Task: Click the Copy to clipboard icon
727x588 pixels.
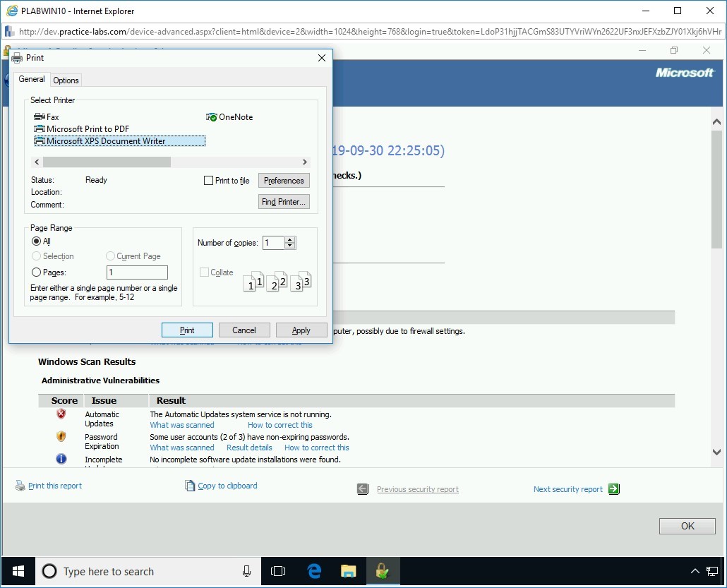Action: pyautogui.click(x=189, y=485)
